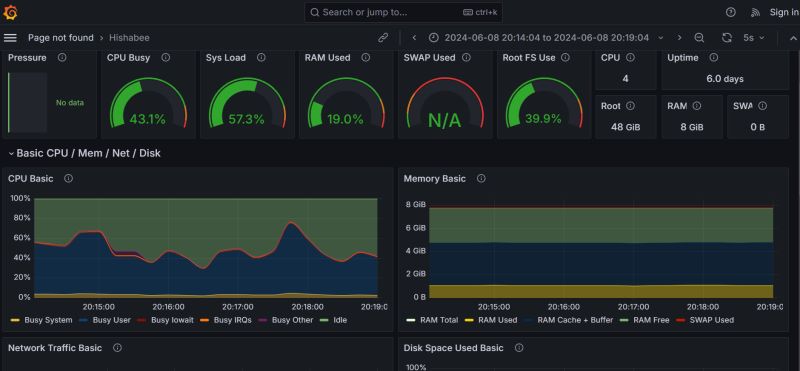Zoom out time range magnifier icon

[x=699, y=38]
